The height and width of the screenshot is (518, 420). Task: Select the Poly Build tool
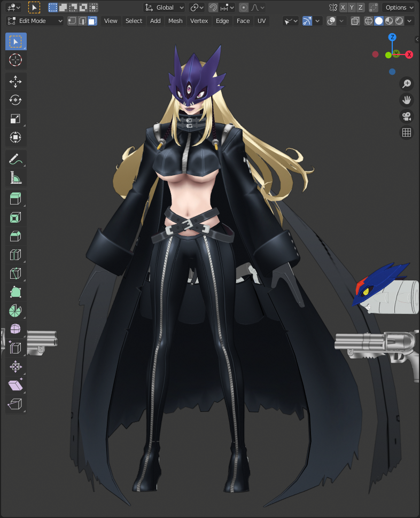(x=16, y=292)
